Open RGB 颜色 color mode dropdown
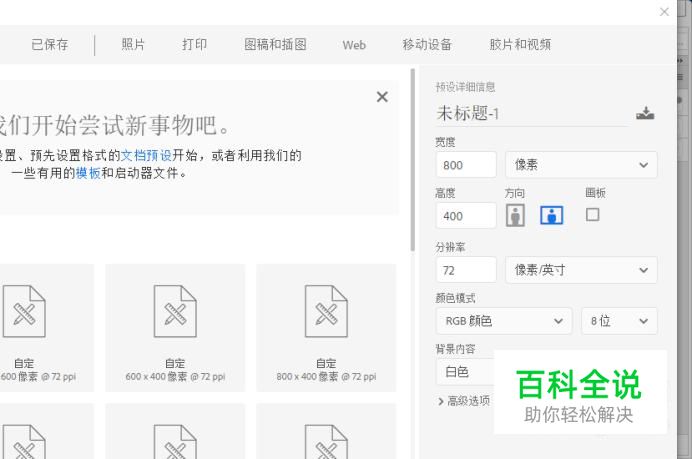This screenshot has height=459, width=692. pyautogui.click(x=504, y=321)
